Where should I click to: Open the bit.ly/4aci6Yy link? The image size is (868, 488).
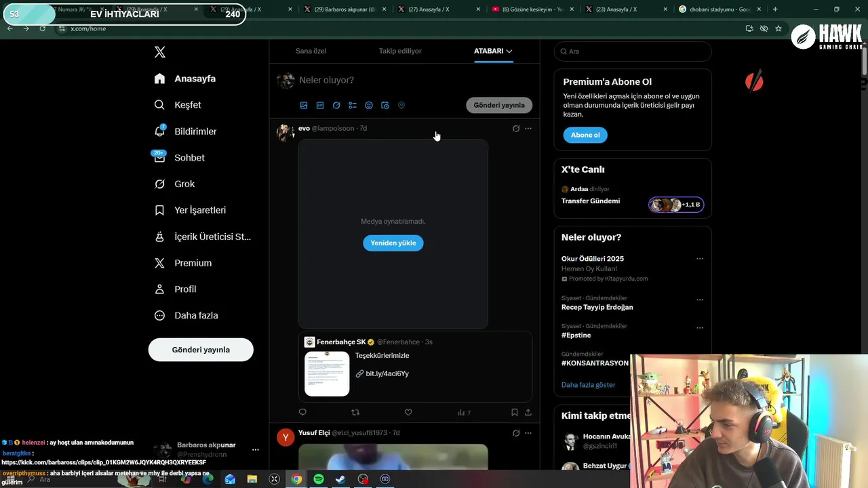click(x=387, y=373)
